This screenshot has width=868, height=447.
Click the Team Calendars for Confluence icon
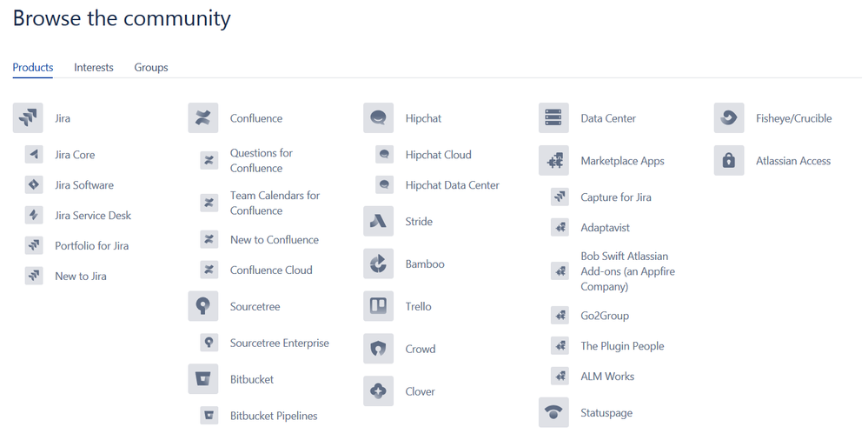click(x=209, y=203)
